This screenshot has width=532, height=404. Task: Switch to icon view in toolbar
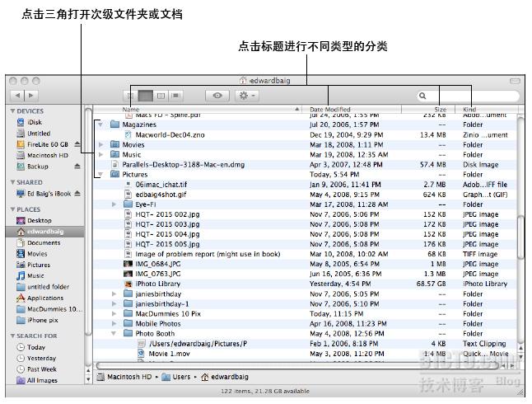click(x=130, y=96)
